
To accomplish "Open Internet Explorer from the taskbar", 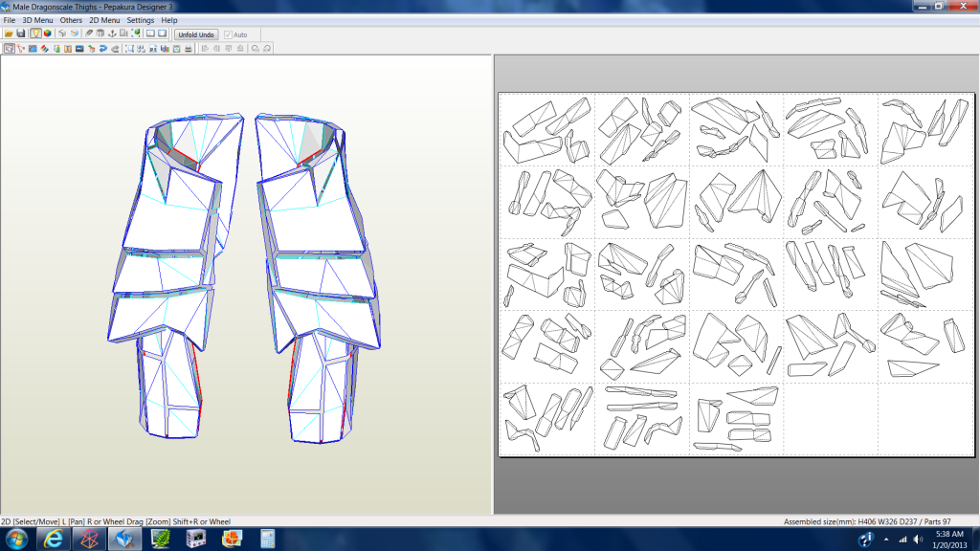I will (54, 539).
